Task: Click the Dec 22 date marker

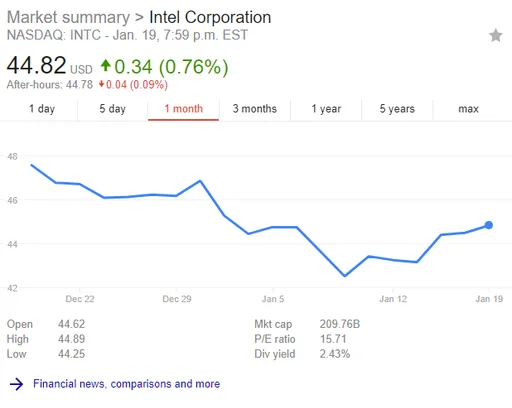Action: 80,299
